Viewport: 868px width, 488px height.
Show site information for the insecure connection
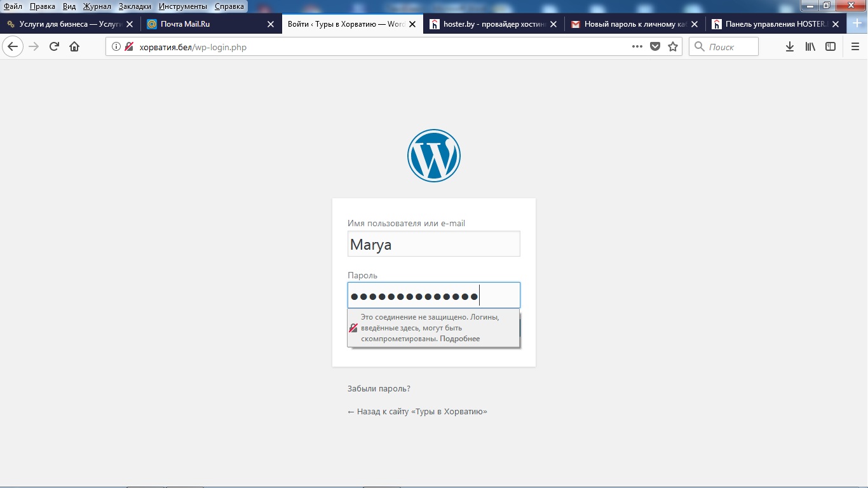(x=116, y=46)
